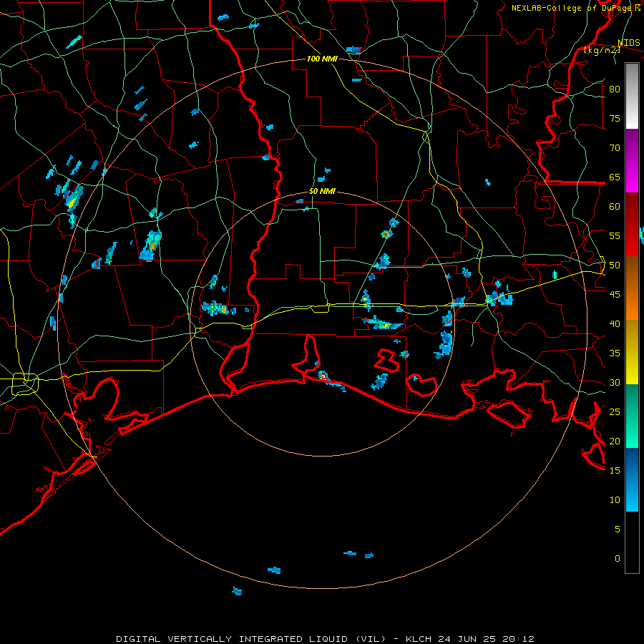Click the NIDS label above the scale
This screenshot has width=644, height=644.
[628, 43]
